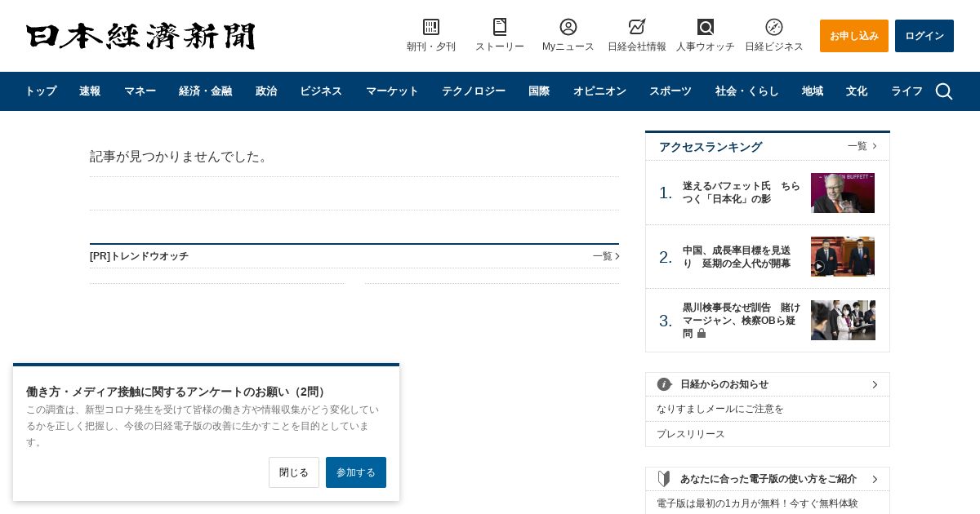Click the China congress article thumbnail
Image resolution: width=980 pixels, height=514 pixels.
tap(843, 256)
